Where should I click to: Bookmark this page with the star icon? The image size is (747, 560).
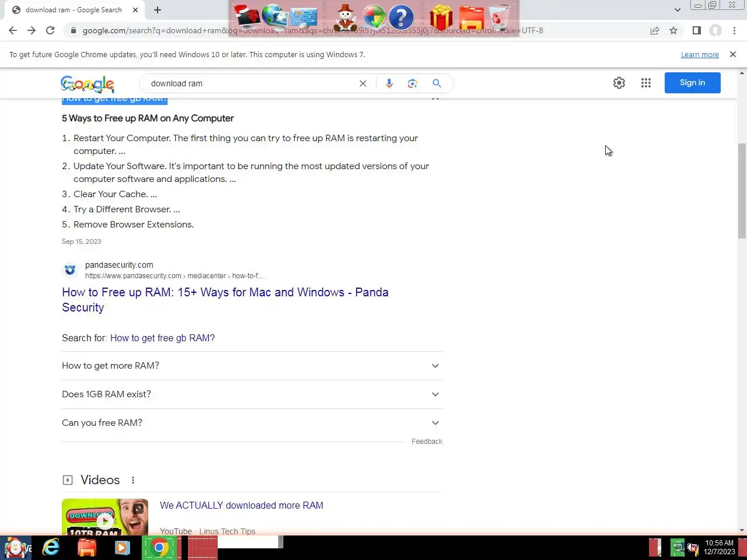pos(673,30)
